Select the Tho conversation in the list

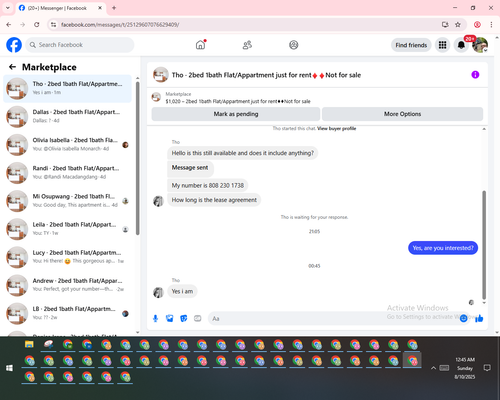(x=67, y=88)
